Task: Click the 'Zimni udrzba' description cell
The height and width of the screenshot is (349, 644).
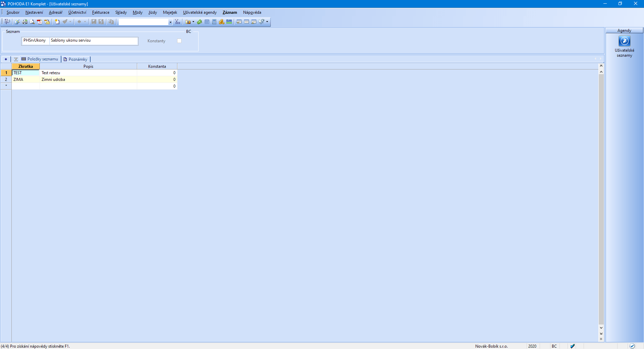Action: point(88,80)
